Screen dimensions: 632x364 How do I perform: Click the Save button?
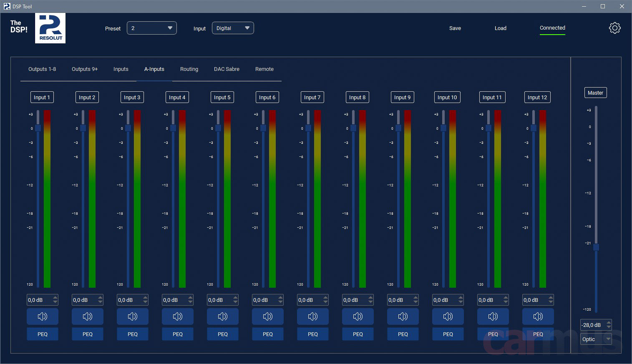[x=455, y=28]
